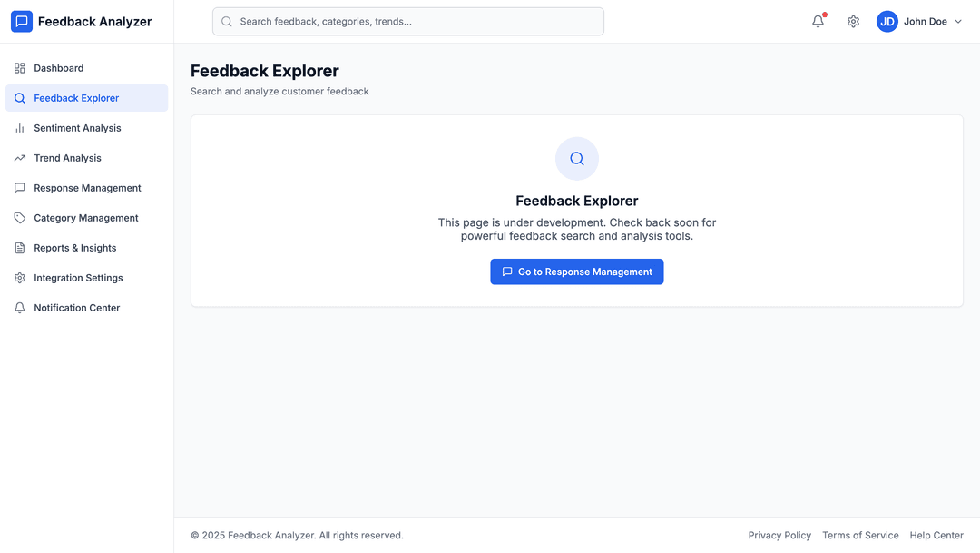980x553 pixels.
Task: Click the large search icon in the card
Action: click(577, 159)
